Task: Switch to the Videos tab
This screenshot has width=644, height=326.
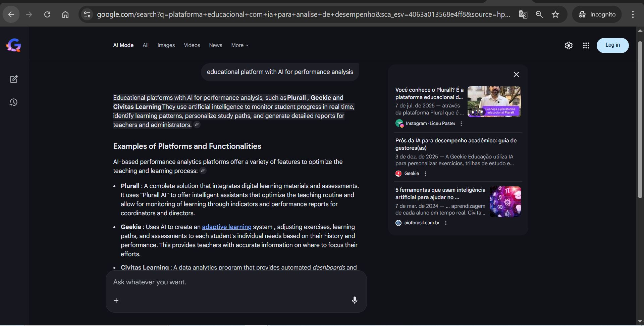Action: point(192,45)
